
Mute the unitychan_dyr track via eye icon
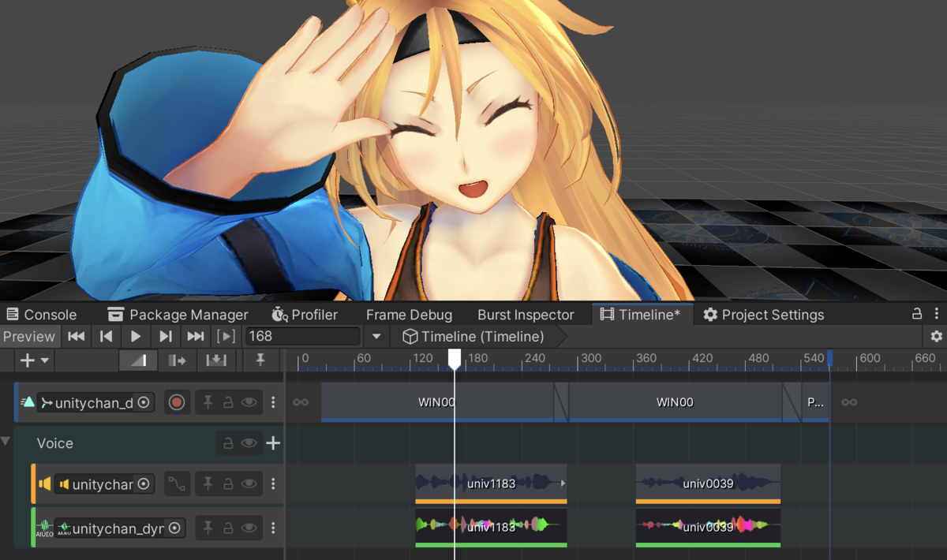coord(249,528)
